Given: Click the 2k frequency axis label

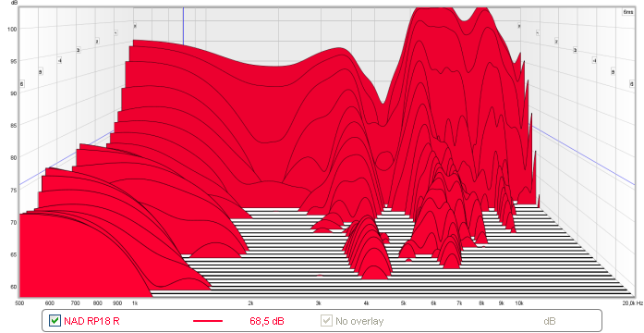Looking at the screenshot, I should pos(250,303).
